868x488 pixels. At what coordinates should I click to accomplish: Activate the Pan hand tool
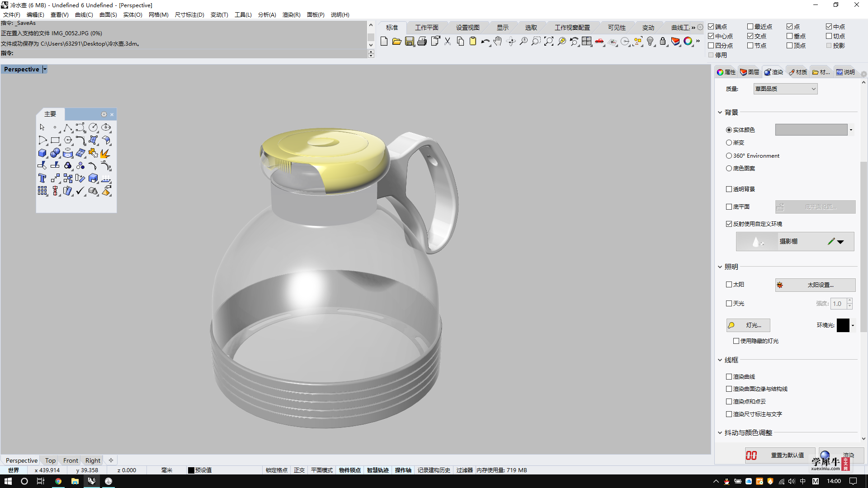tap(498, 42)
